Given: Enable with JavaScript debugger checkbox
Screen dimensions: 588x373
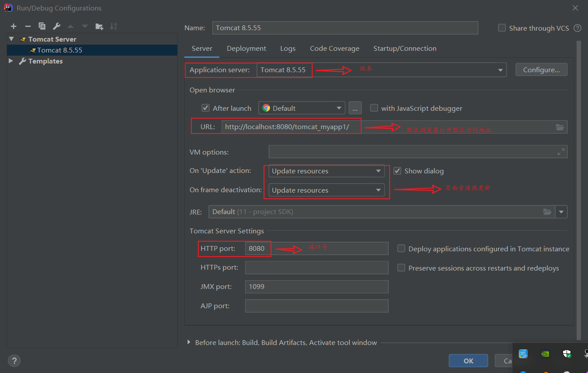Looking at the screenshot, I should 374,108.
